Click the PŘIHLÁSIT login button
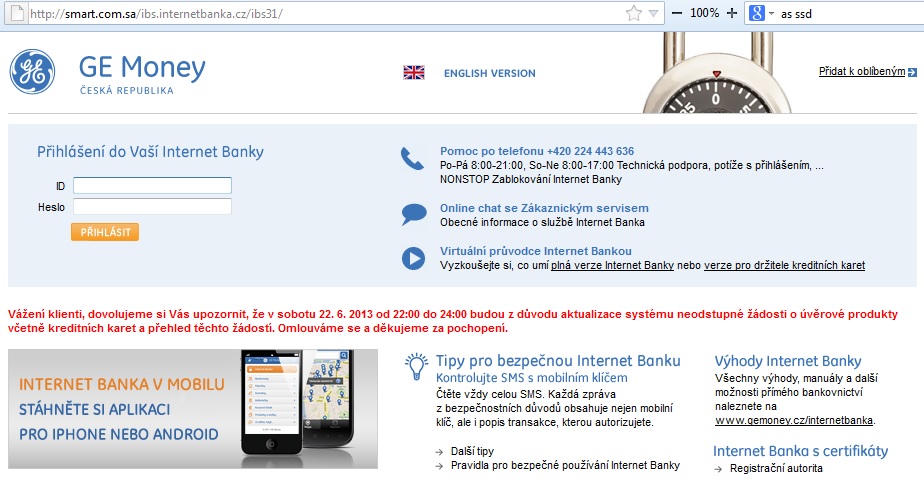The height and width of the screenshot is (483, 924). (105, 232)
